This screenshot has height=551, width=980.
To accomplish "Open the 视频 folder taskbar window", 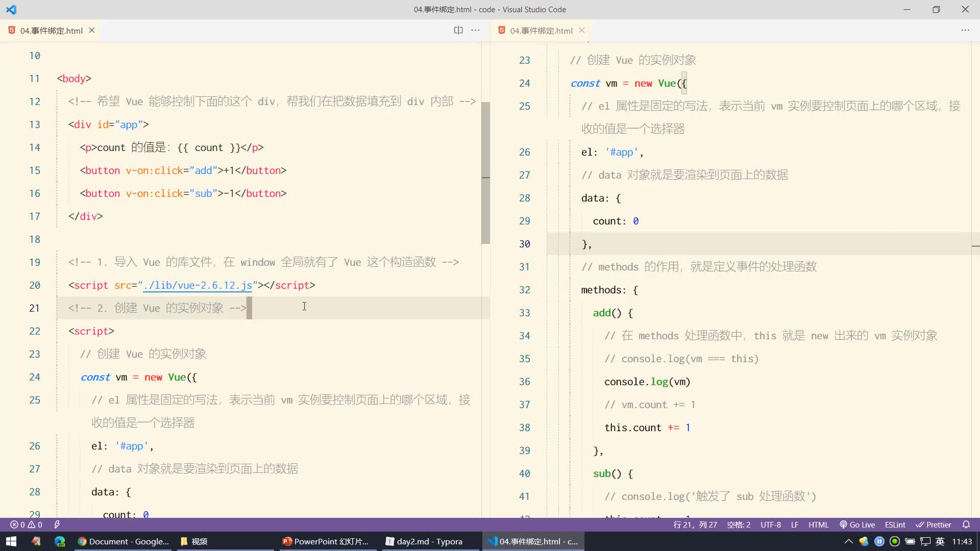I will [226, 541].
